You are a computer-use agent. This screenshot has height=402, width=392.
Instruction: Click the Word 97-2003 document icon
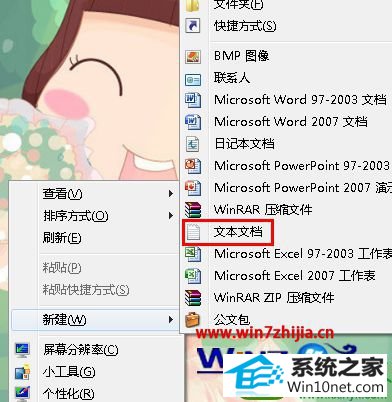coord(193,100)
